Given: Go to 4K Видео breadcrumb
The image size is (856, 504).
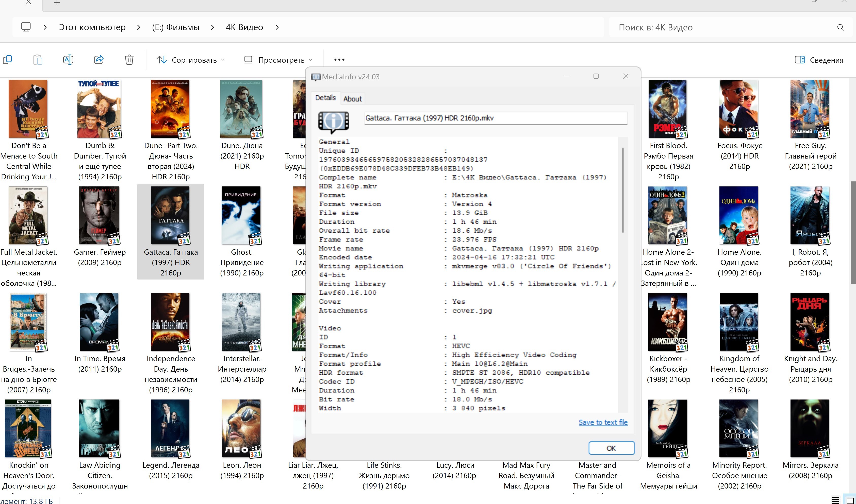Looking at the screenshot, I should [x=244, y=27].
